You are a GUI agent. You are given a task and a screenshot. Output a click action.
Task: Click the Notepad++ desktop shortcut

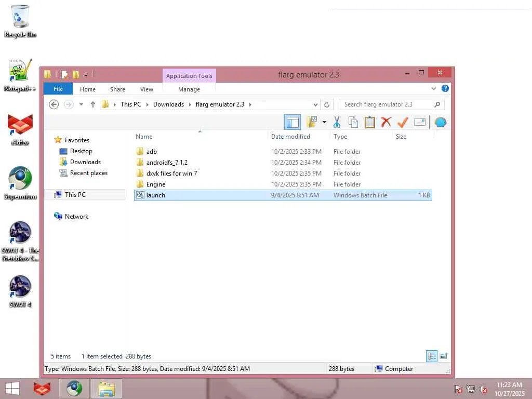click(20, 75)
